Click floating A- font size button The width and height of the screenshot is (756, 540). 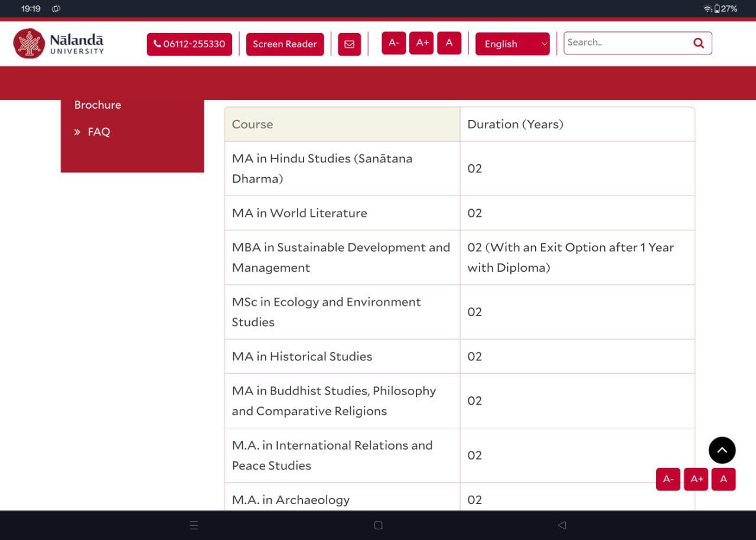(x=668, y=479)
